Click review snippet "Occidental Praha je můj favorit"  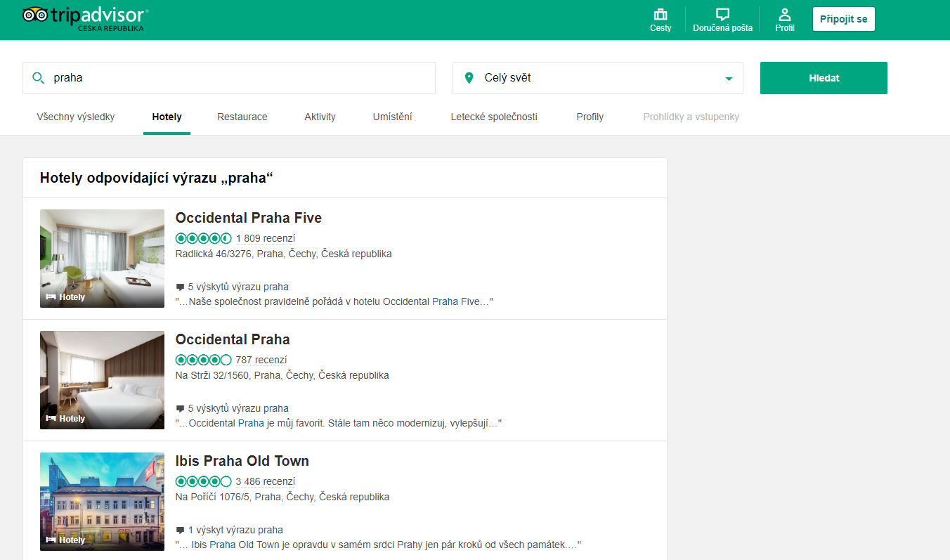click(339, 423)
